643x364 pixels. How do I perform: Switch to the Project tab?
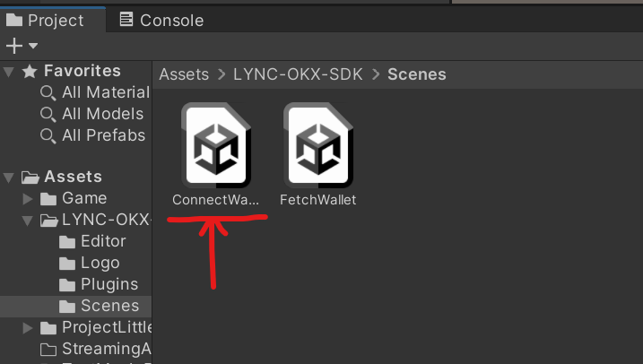tap(45, 20)
